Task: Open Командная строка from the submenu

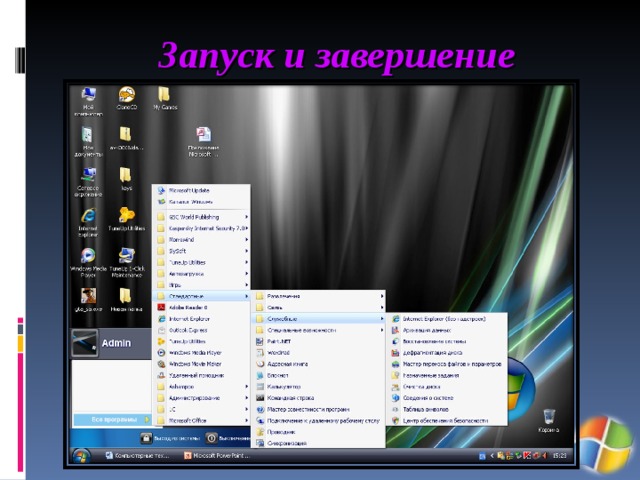Action: (x=319, y=398)
